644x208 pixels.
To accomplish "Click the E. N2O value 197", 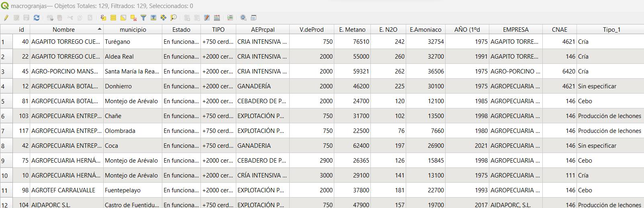I will pyautogui.click(x=388, y=146).
